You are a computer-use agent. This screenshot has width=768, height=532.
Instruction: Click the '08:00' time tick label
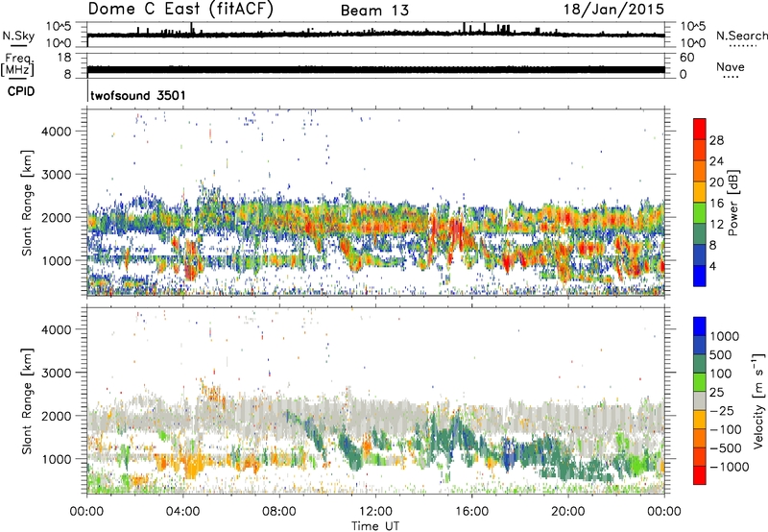tap(278, 512)
